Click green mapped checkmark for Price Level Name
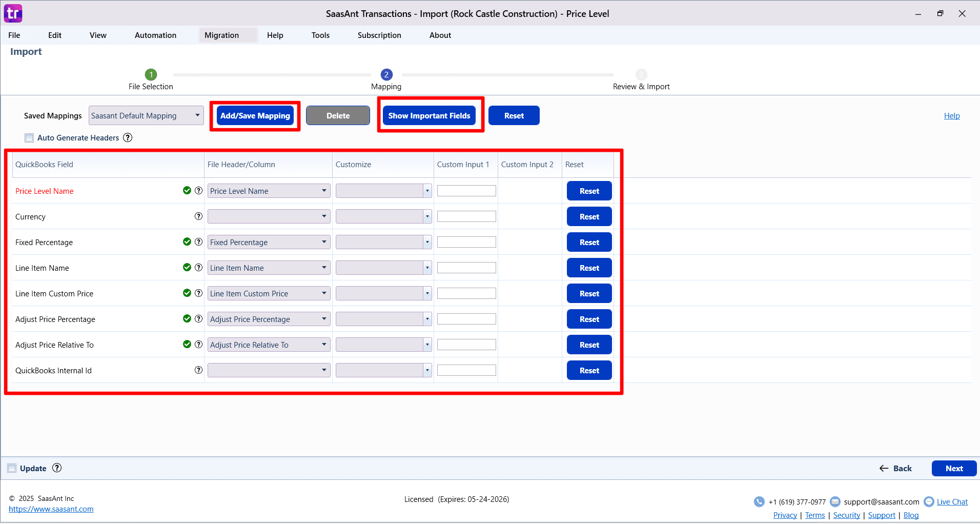Image resolution: width=980 pixels, height=524 pixels. 187,191
